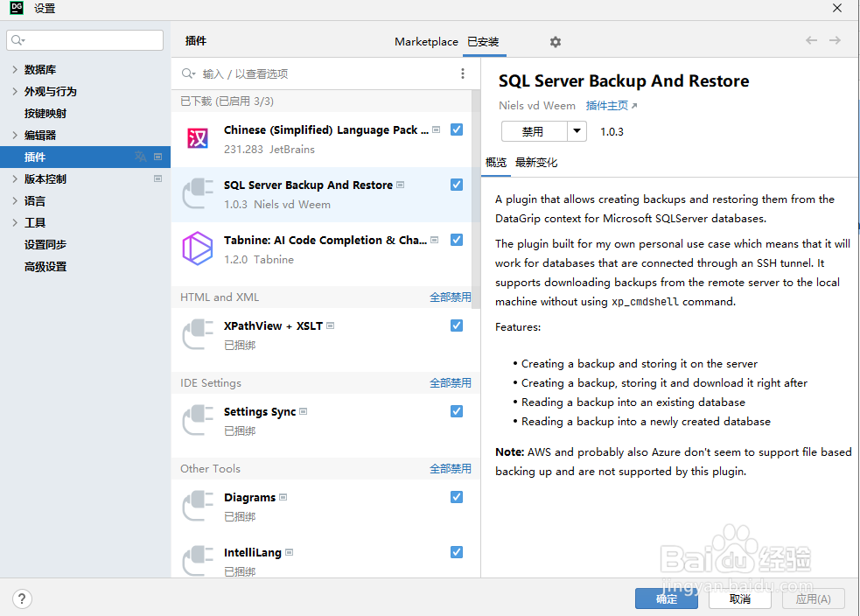Toggle the IntelliLang plugin checkbox
This screenshot has width=860, height=616.
457,552
